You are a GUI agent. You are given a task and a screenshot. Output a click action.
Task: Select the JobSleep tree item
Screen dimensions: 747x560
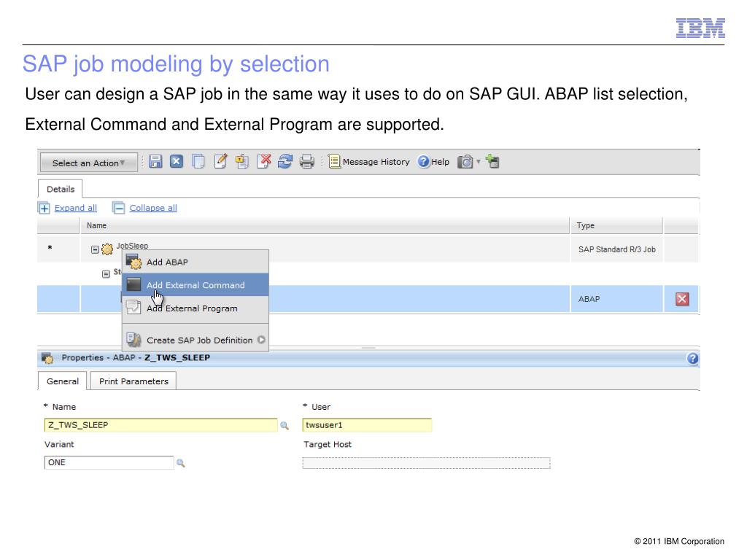(133, 246)
